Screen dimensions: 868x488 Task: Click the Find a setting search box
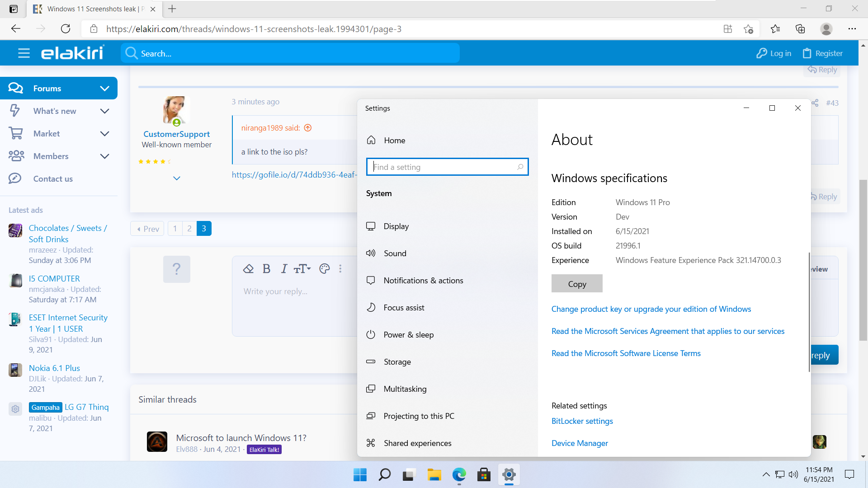[447, 167]
